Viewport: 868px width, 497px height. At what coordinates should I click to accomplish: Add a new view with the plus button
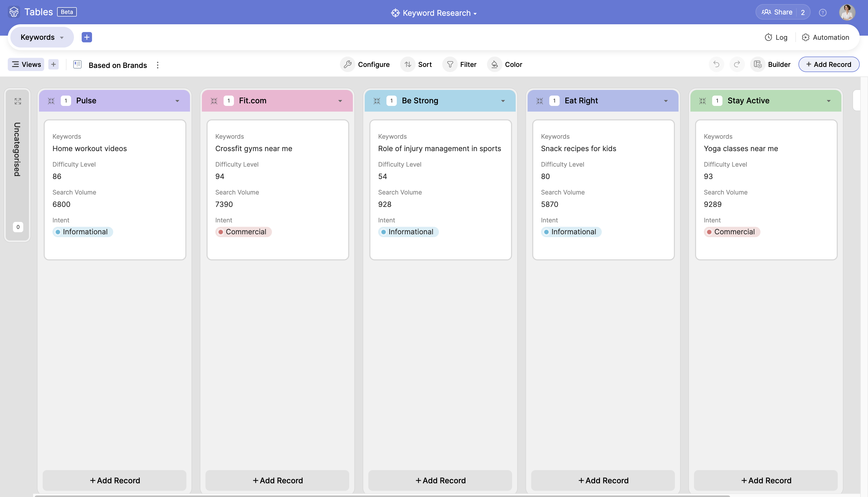pos(54,65)
